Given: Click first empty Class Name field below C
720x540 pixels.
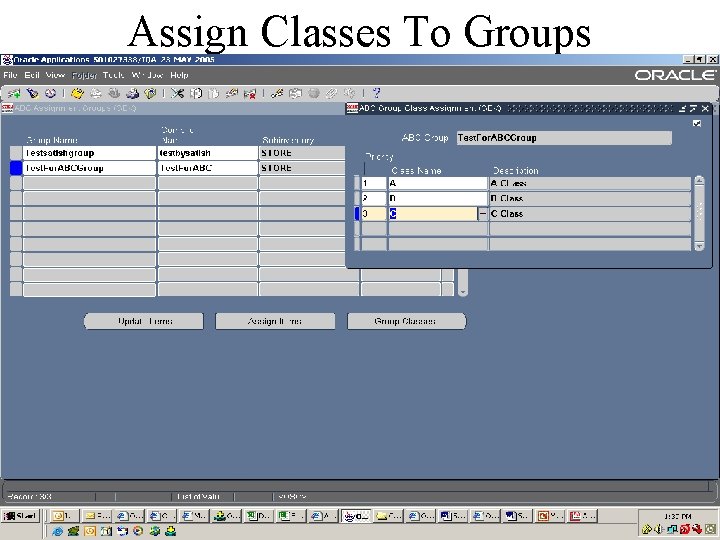Looking at the screenshot, I should coord(438,229).
